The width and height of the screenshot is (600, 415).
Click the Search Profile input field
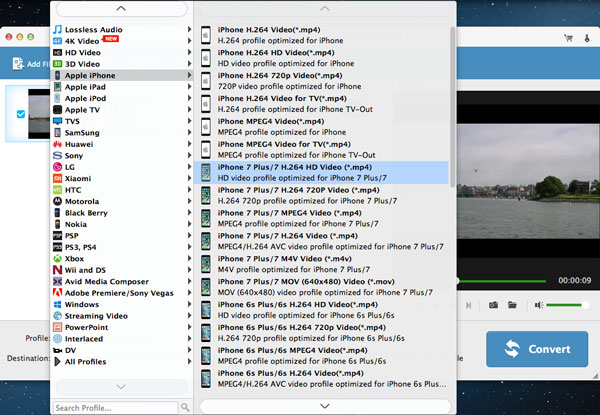tap(116, 408)
